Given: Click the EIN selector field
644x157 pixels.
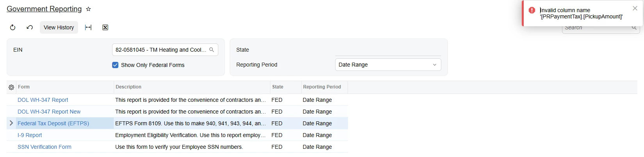Looking at the screenshot, I should coord(165,50).
